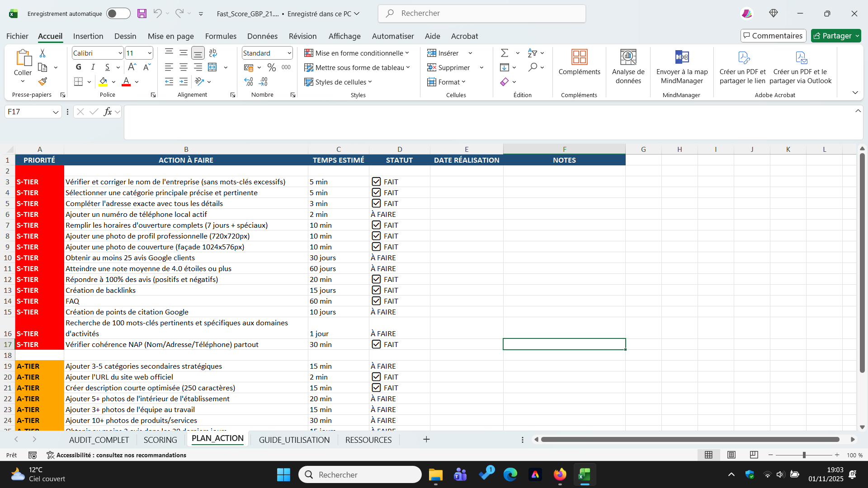868x488 pixels.
Task: Activate Reproduire la mise en forme (paintbrush)
Action: point(42,81)
